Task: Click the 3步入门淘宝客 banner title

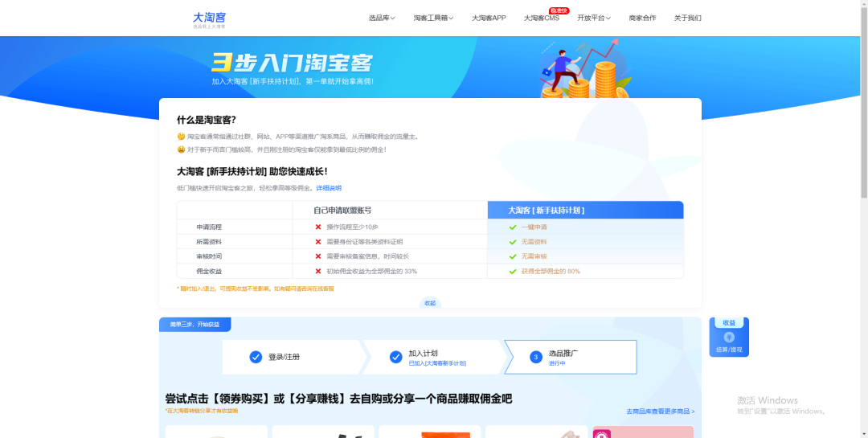Action: [x=292, y=63]
